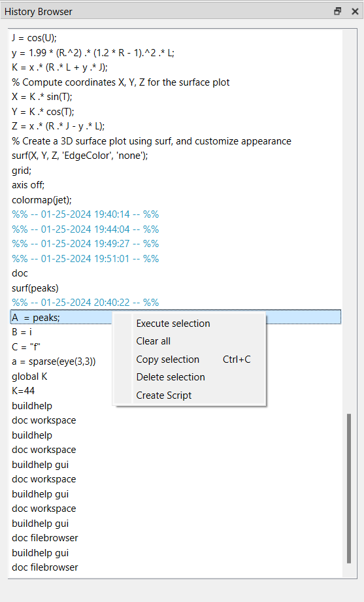This screenshot has width=364, height=602.
Task: Select the 19:40:14 session timestamp line
Action: point(85,214)
